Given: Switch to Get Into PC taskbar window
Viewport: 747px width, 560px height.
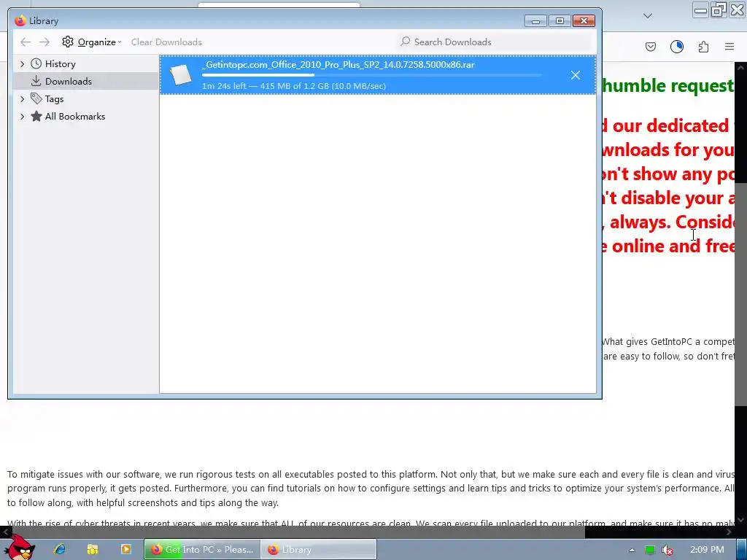Looking at the screenshot, I should [x=203, y=550].
